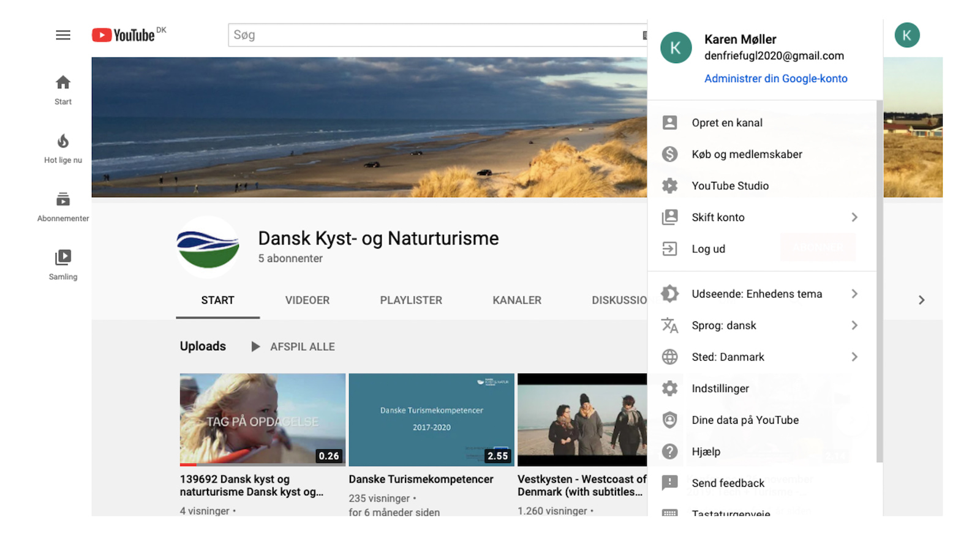Click Hjælp in the account menu
The width and height of the screenshot is (980, 551).
pyautogui.click(x=707, y=451)
